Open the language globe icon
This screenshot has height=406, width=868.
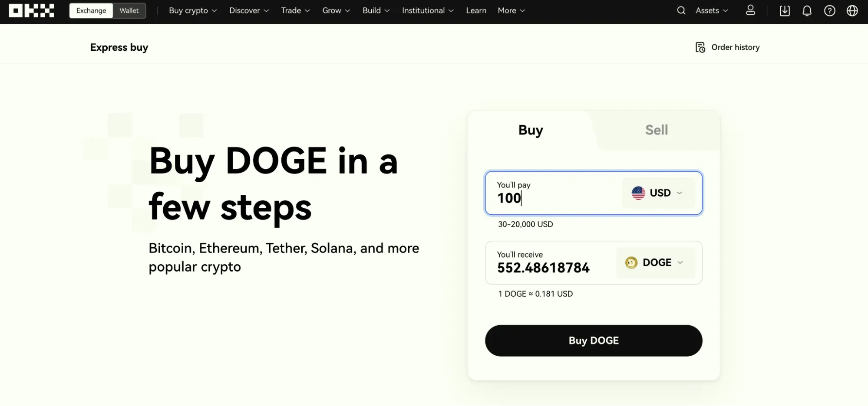852,10
